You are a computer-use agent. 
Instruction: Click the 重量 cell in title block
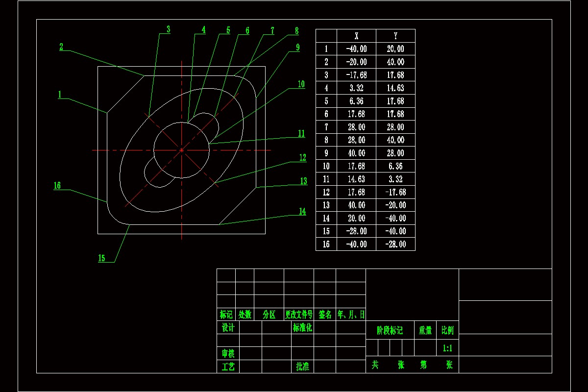coord(425,331)
